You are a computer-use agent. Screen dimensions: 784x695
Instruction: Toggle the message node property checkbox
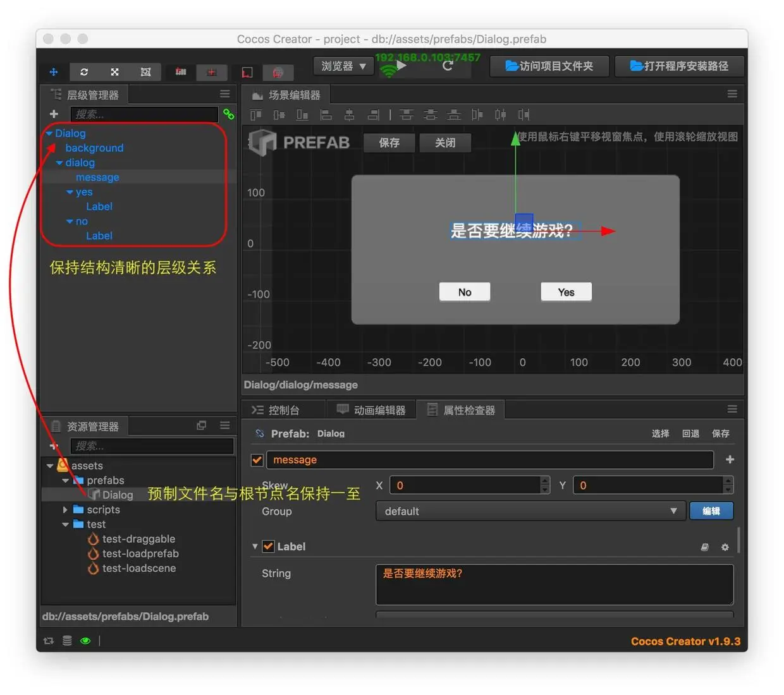[x=257, y=460]
